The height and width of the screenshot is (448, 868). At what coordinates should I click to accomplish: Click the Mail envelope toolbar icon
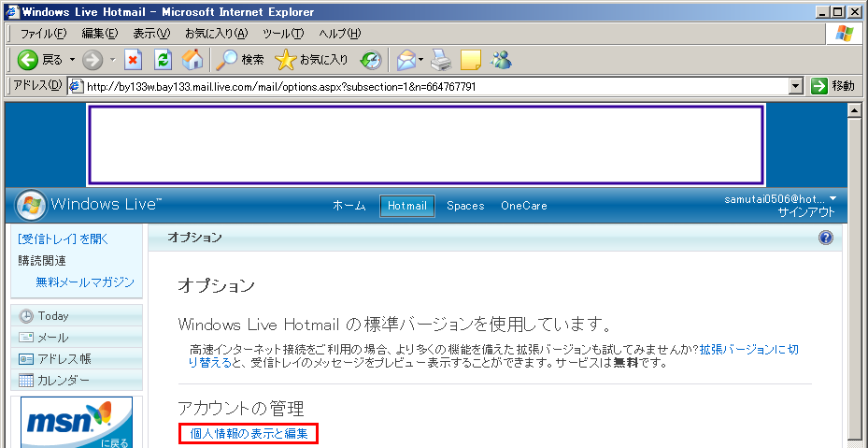coord(406,60)
